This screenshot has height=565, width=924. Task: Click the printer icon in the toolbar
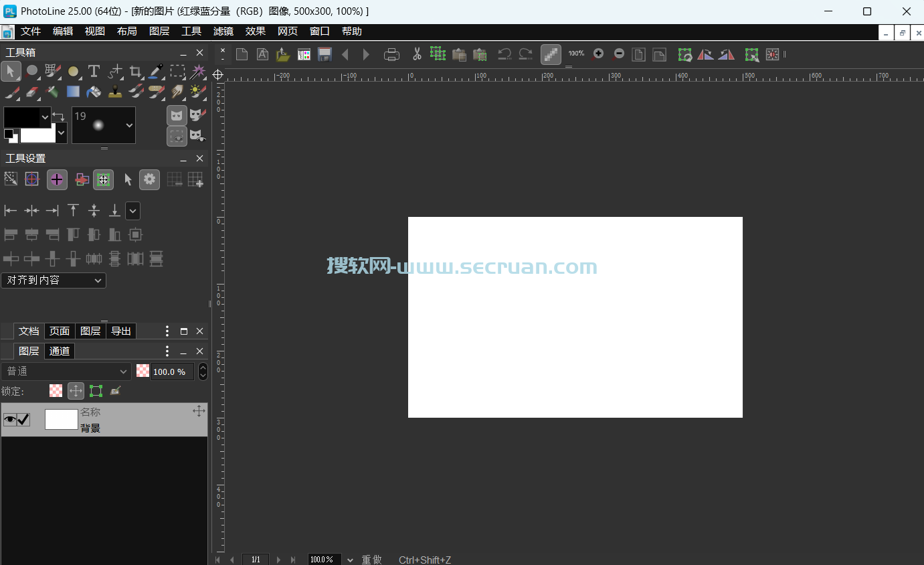[391, 55]
